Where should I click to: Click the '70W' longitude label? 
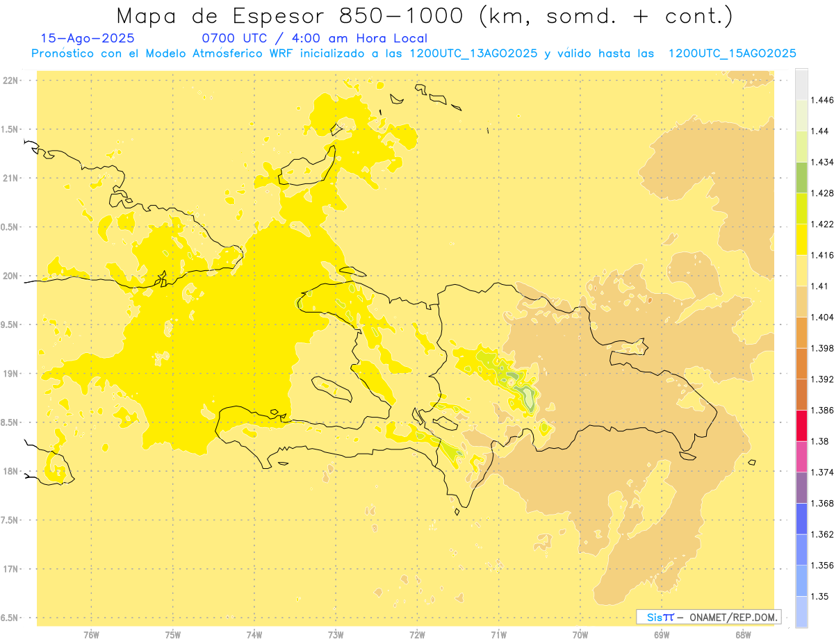(x=580, y=634)
